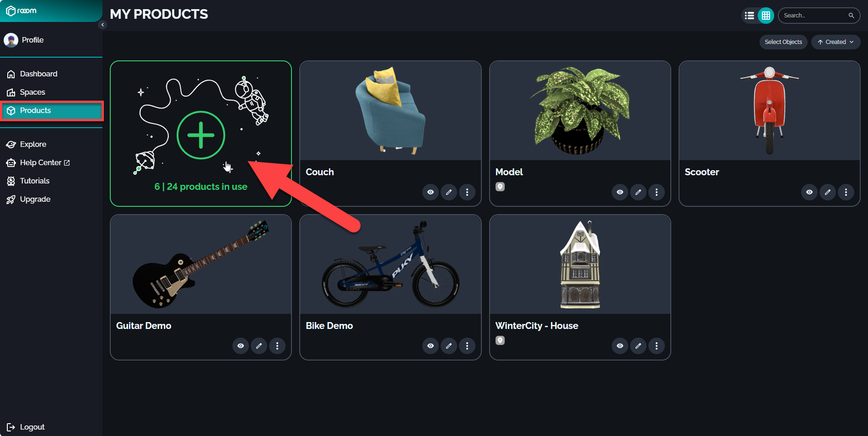Edit the Scooter product with pencil icon
868x436 pixels.
point(828,192)
